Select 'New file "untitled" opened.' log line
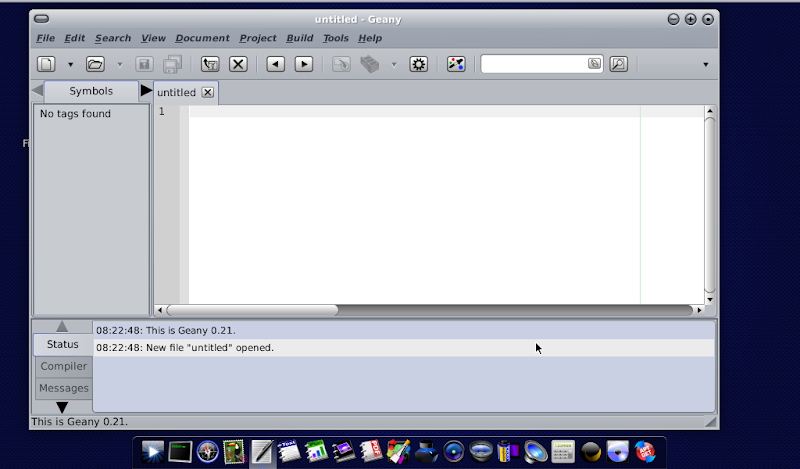800x469 pixels. pos(404,348)
